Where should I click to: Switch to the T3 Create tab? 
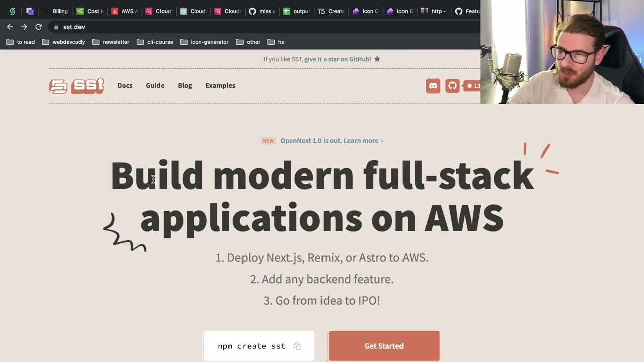[331, 11]
